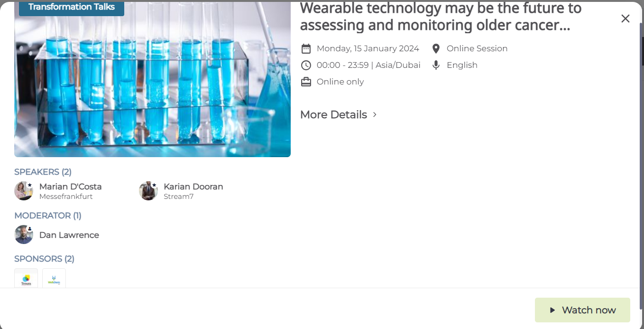644x329 pixels.
Task: Open Marian D'Costa speaker profile name
Action: [x=71, y=187]
